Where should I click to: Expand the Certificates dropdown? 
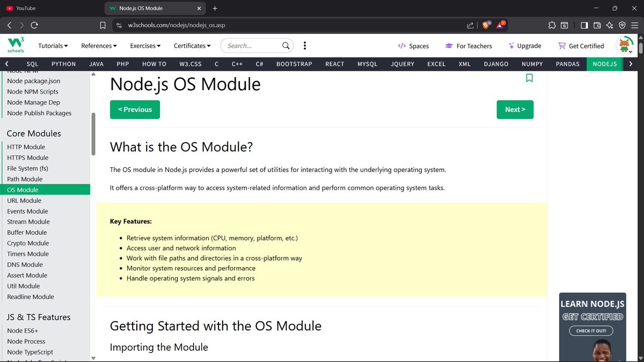[192, 46]
